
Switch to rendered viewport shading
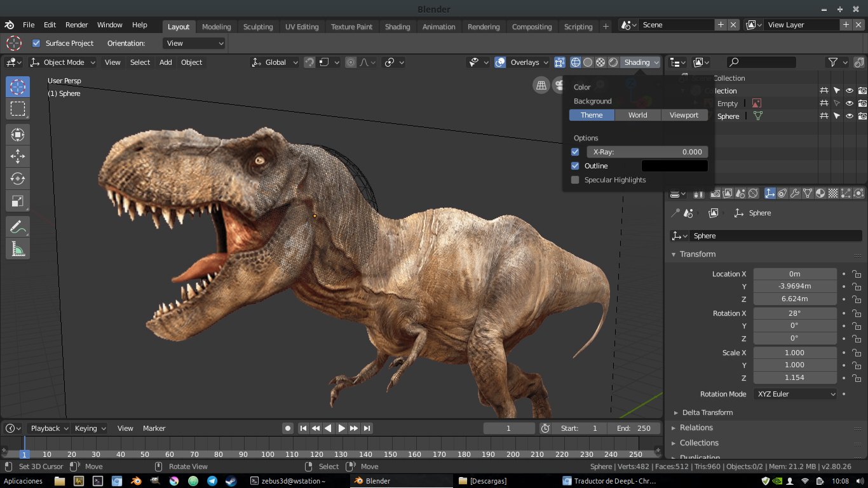tap(613, 62)
